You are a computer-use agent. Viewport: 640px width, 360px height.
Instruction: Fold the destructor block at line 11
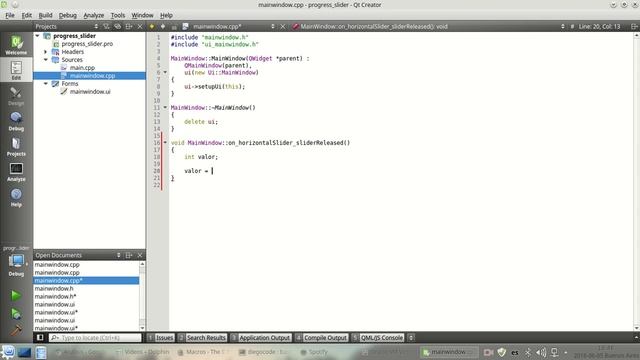(165, 107)
